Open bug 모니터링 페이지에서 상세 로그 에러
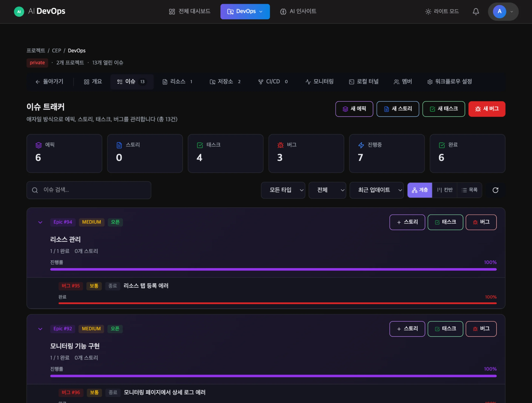Viewport: 532px width, 403px height. [x=165, y=393]
